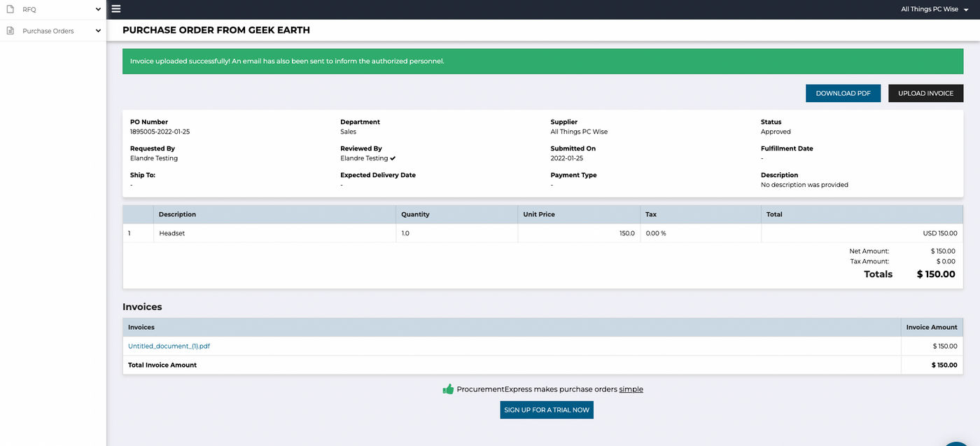Click Sign Up For A Trial Now

[x=547, y=410]
